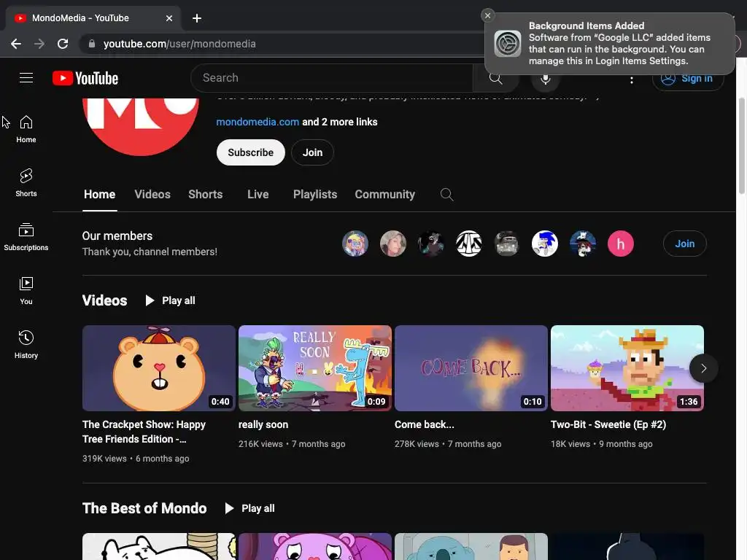Switch to the channel Home tab

point(99,194)
